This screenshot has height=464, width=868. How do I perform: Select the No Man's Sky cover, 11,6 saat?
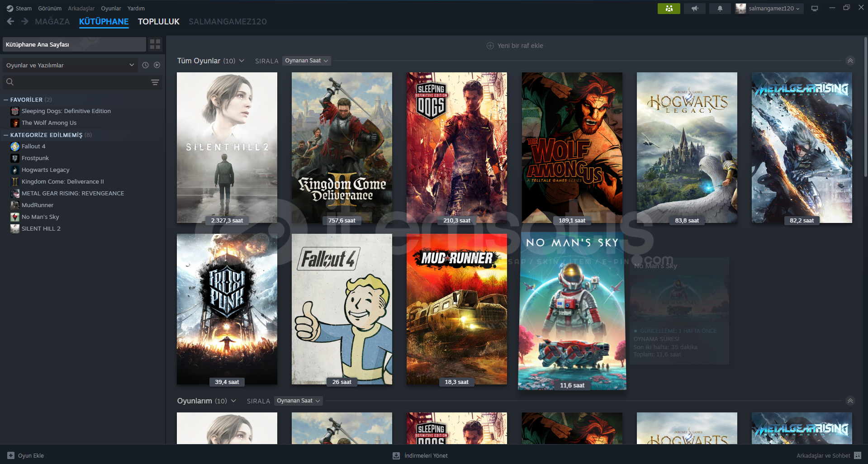[x=572, y=311]
